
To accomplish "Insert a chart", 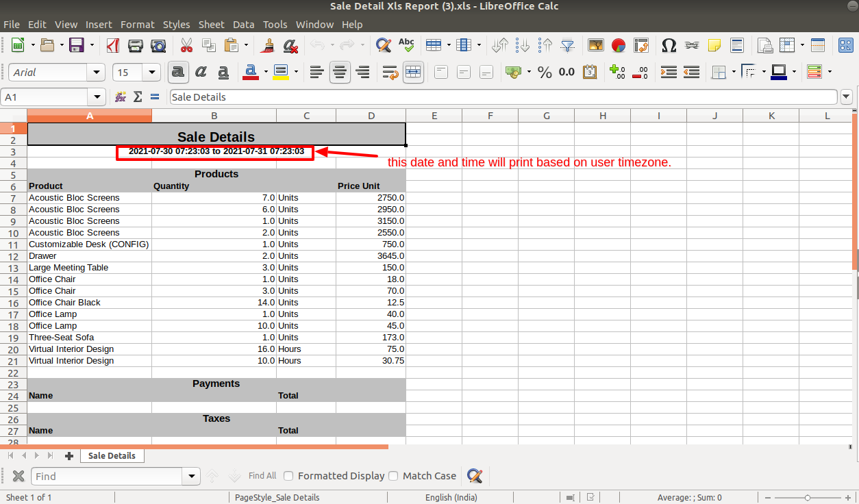I will (x=619, y=46).
